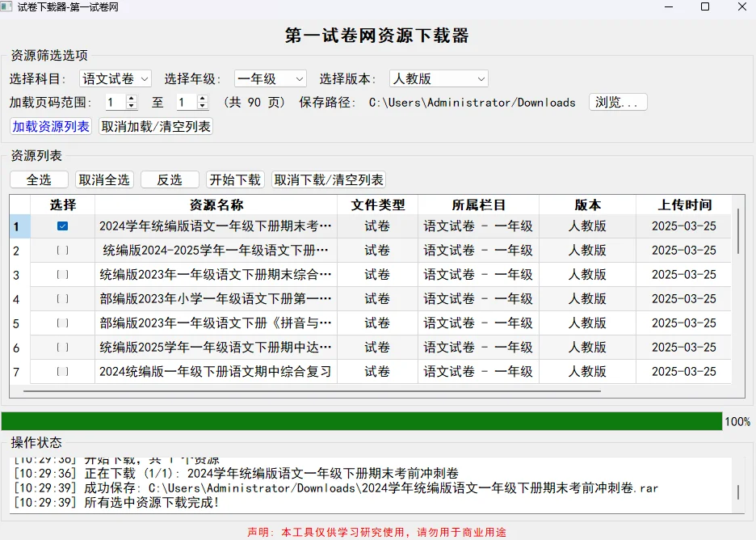Click the 语文试卷 - 一年级 cell in row 2
The height and width of the screenshot is (540, 756).
pos(478,250)
